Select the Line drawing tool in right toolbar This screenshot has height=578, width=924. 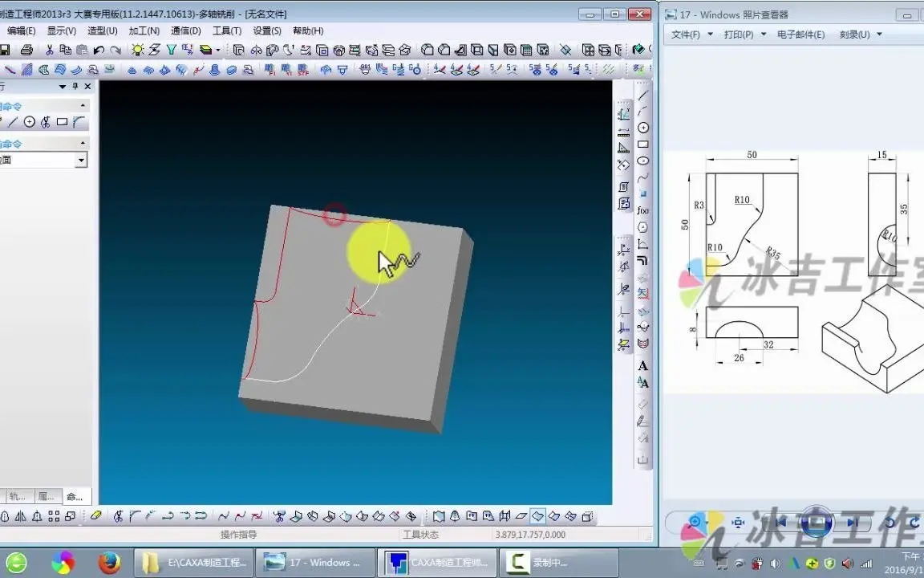click(x=643, y=95)
